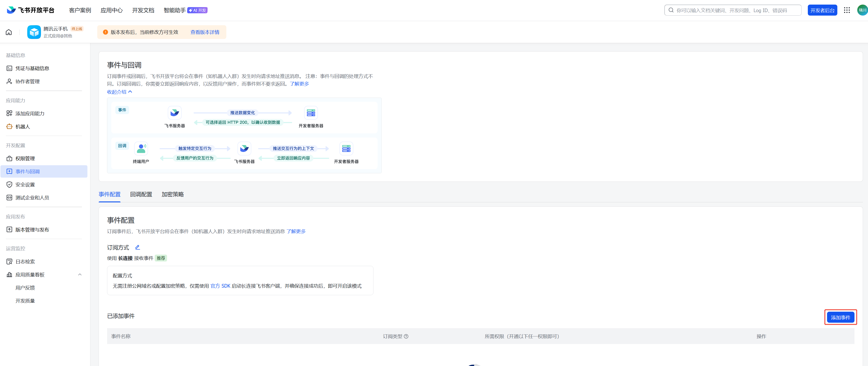Open 机器人 in the sidebar
Viewport: 868px width, 366px height.
(23, 127)
